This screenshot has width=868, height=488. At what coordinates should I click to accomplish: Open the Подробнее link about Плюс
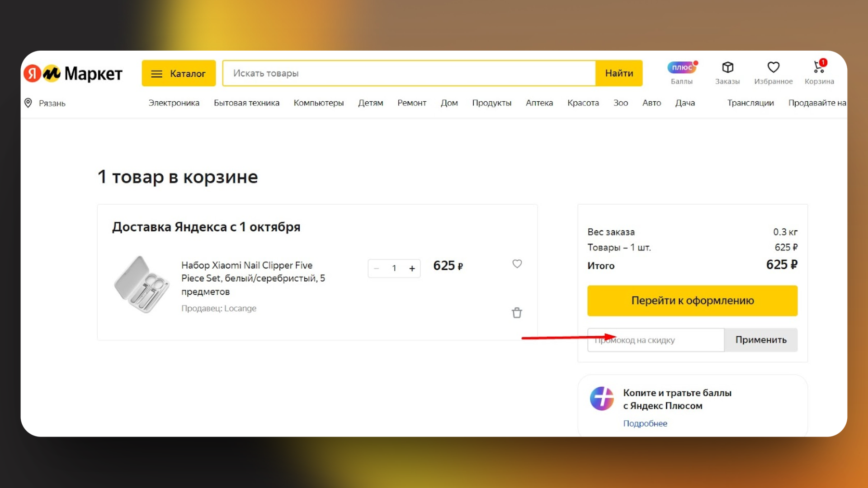(645, 423)
